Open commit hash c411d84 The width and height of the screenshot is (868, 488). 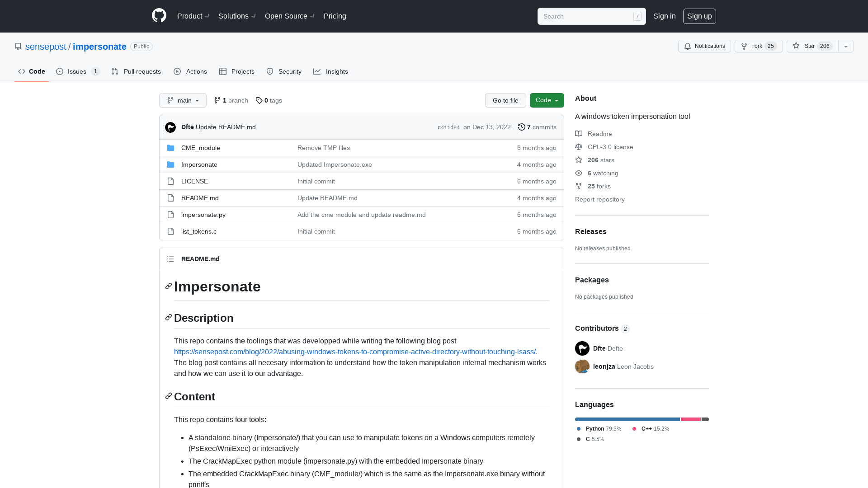click(x=448, y=127)
